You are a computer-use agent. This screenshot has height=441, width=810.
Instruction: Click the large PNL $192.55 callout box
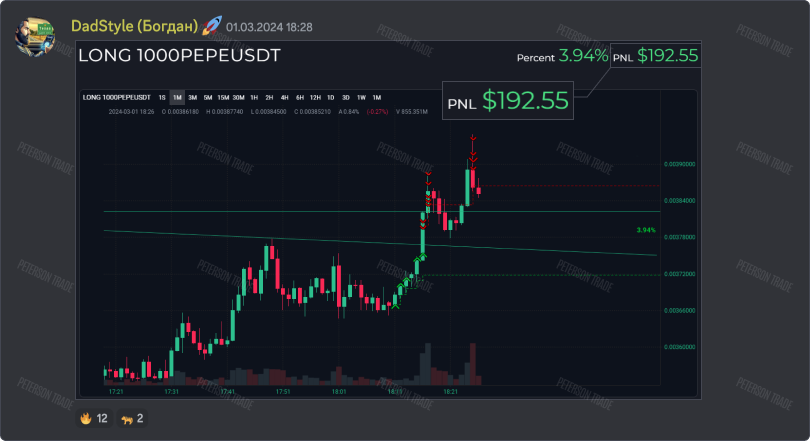(508, 100)
